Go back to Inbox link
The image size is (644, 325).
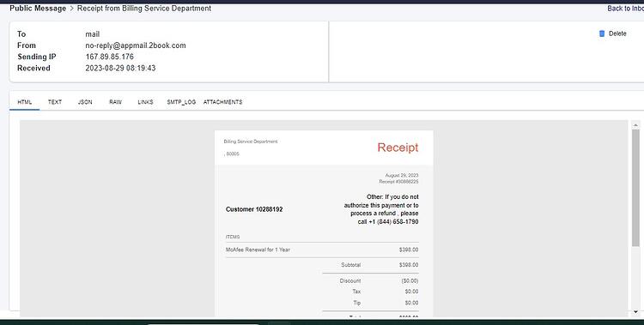[x=625, y=9]
